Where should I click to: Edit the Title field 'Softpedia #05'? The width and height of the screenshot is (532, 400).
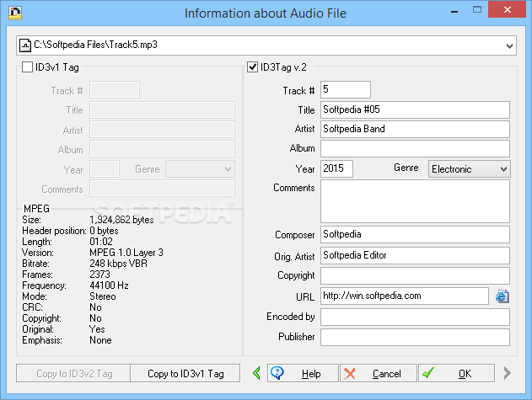[x=415, y=109]
